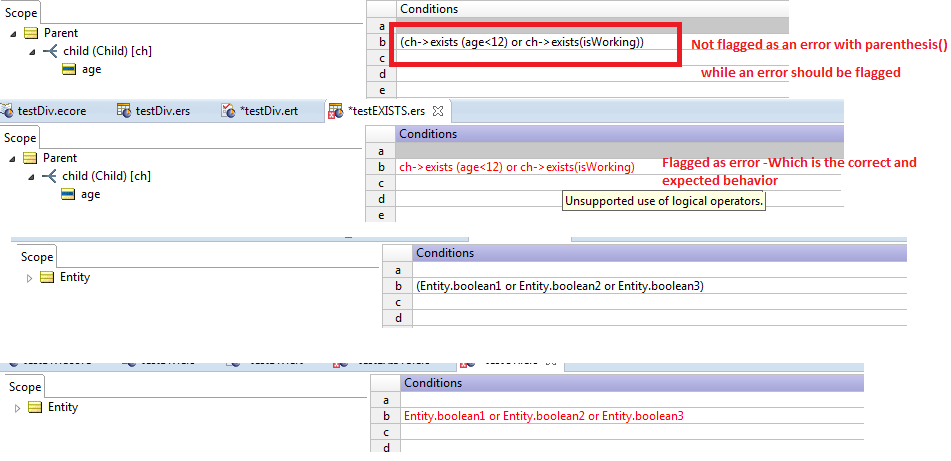The width and height of the screenshot is (951, 461).
Task: Click Conditions header in the testEXISTS.ers editor
Action: [619, 133]
